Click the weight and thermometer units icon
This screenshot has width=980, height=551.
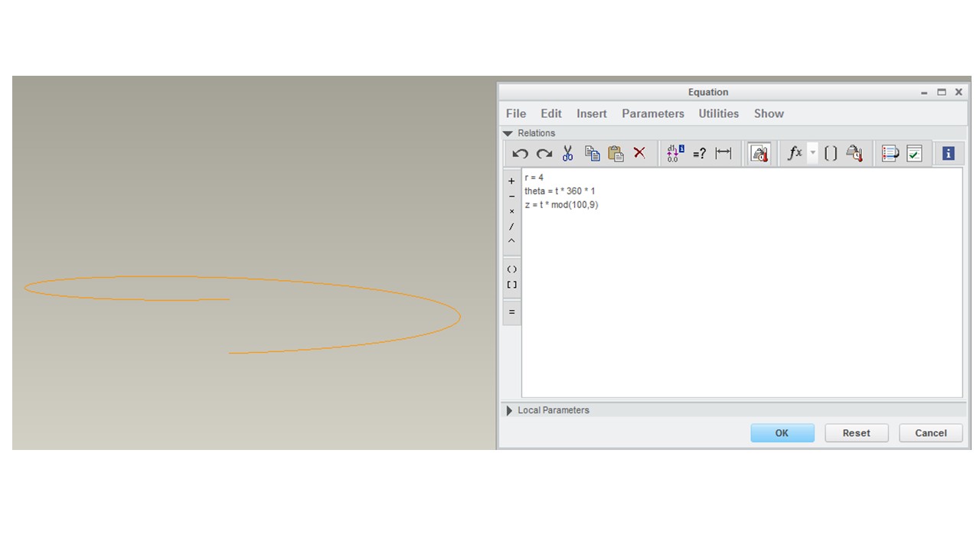(854, 154)
